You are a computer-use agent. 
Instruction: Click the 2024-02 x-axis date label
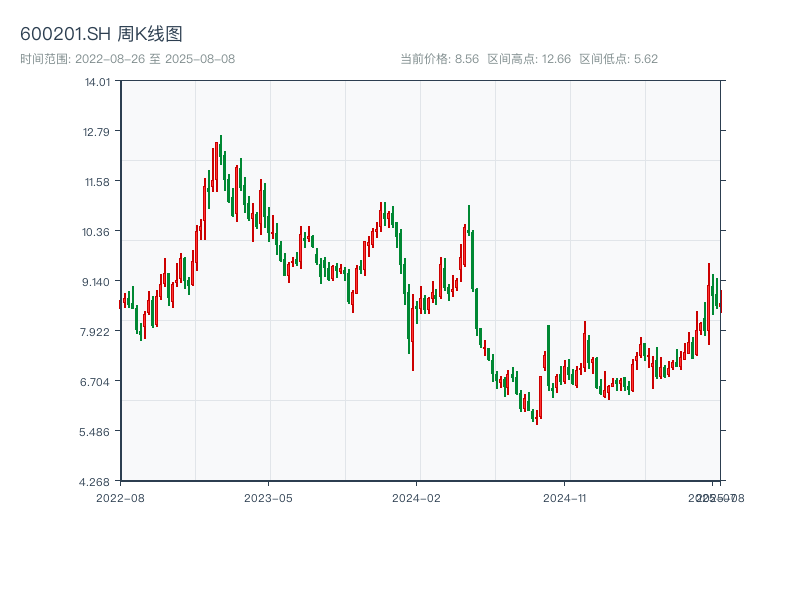pyautogui.click(x=416, y=497)
